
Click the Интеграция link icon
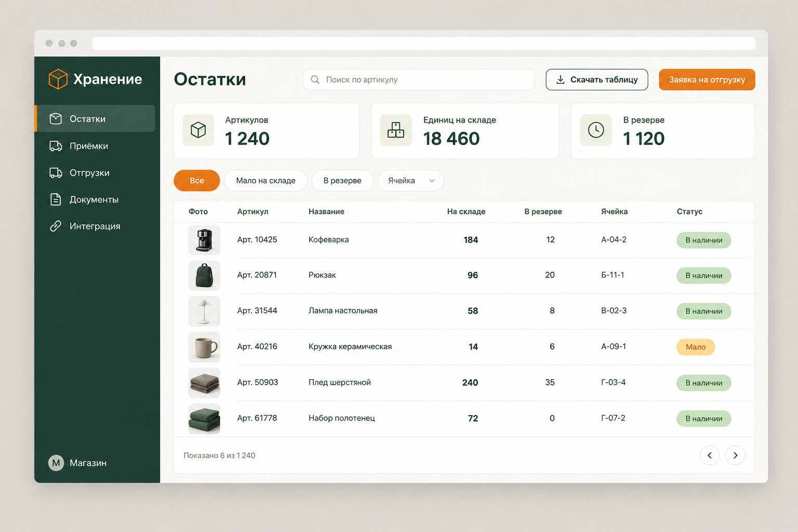(x=56, y=226)
